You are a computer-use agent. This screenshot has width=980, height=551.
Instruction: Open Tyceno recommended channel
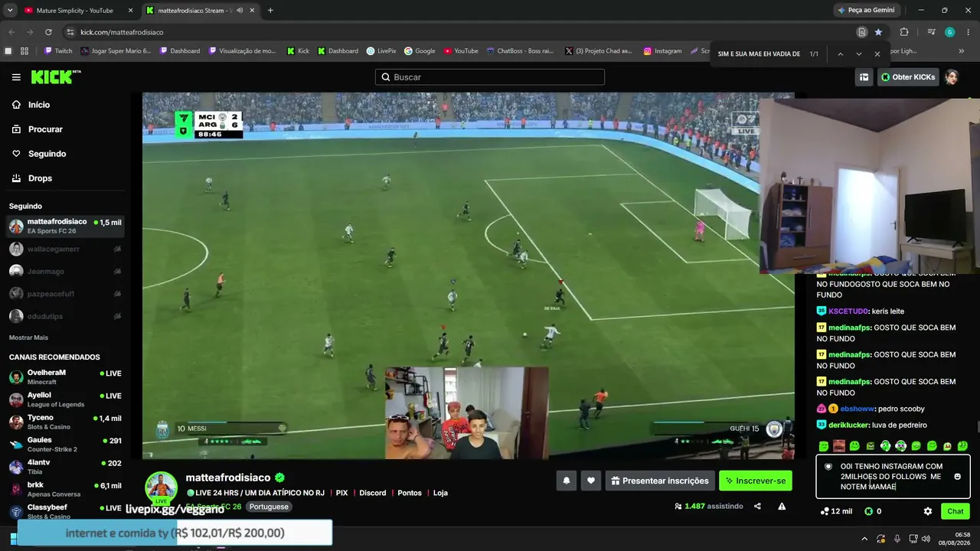pos(65,422)
